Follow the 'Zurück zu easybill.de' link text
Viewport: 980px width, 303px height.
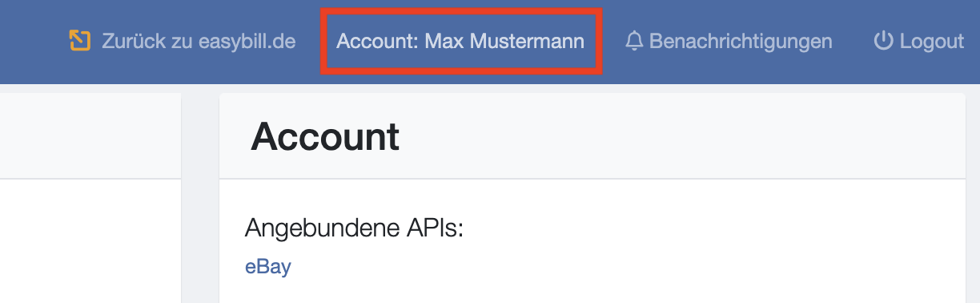(x=199, y=40)
